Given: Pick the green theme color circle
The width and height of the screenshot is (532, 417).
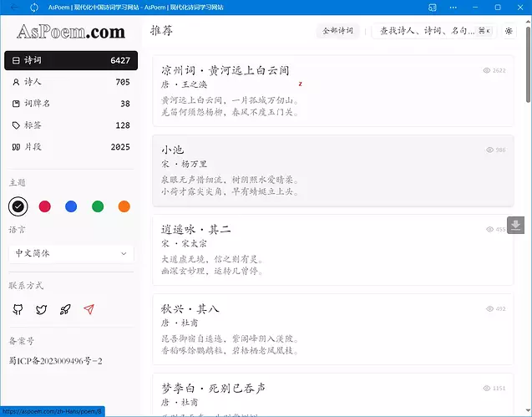Looking at the screenshot, I should (x=98, y=206).
